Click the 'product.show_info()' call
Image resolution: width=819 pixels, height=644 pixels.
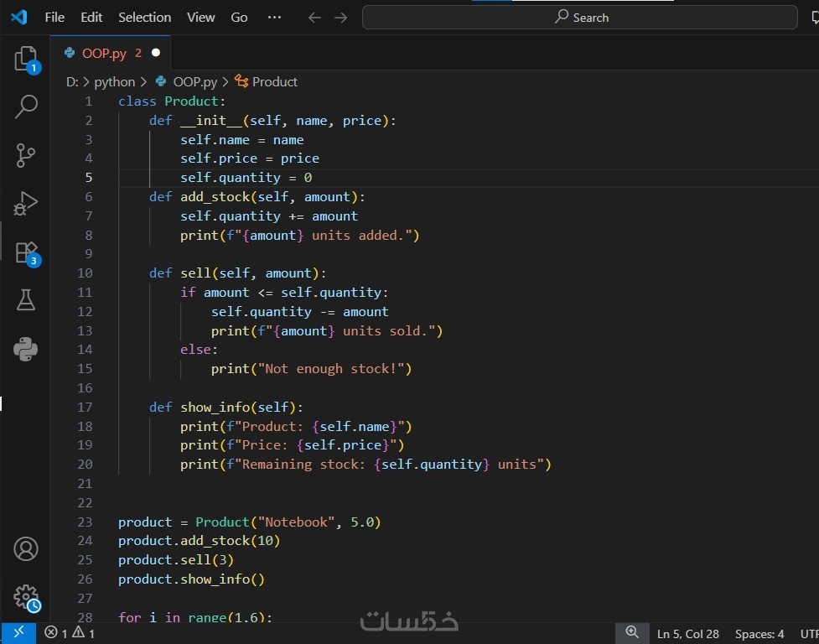(191, 579)
